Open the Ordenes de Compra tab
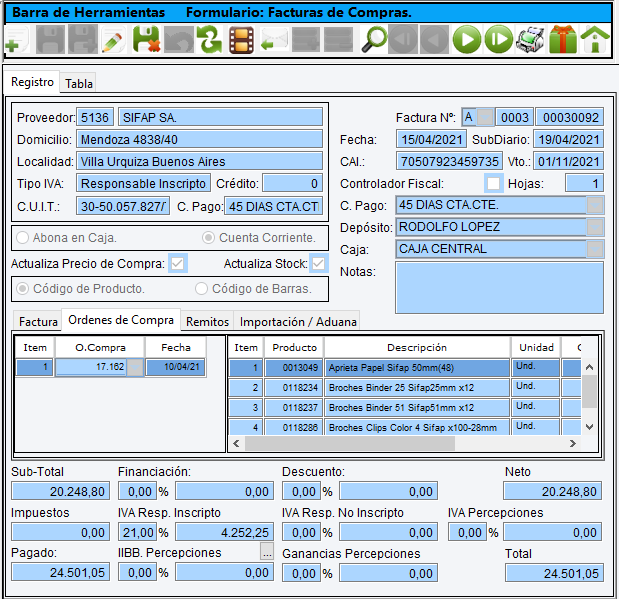Image resolution: width=619 pixels, height=599 pixels. (x=121, y=320)
